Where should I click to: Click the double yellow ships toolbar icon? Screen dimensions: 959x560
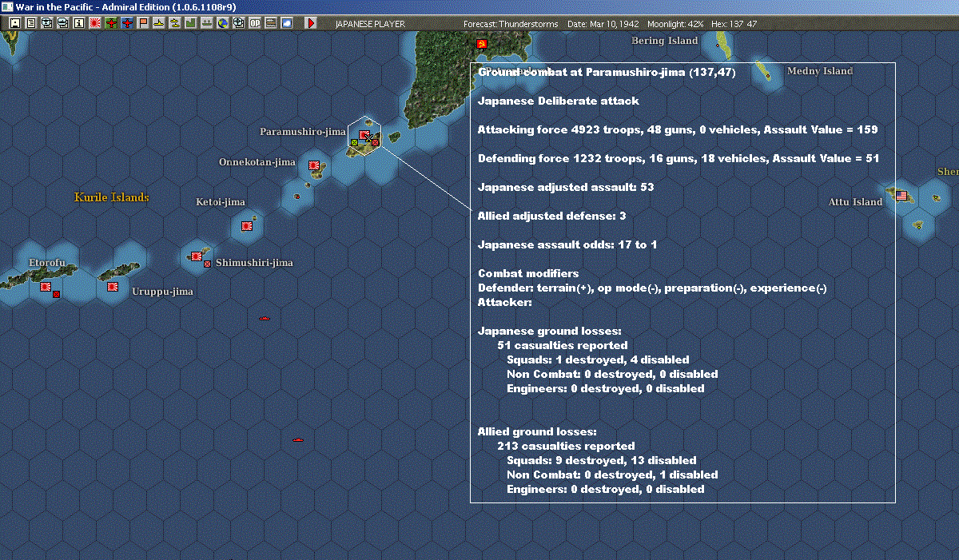pyautogui.click(x=174, y=23)
